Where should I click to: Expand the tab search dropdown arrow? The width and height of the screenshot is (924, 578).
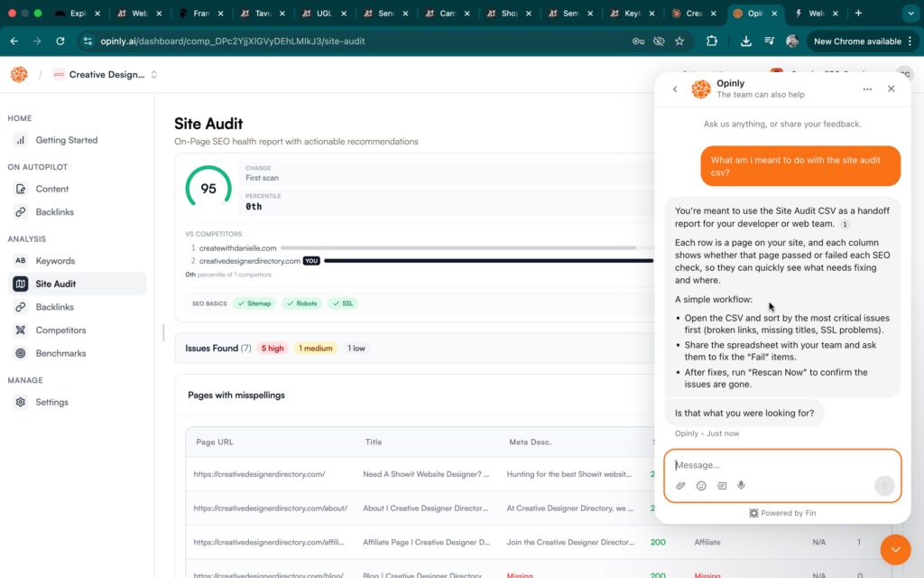pyautogui.click(x=911, y=13)
